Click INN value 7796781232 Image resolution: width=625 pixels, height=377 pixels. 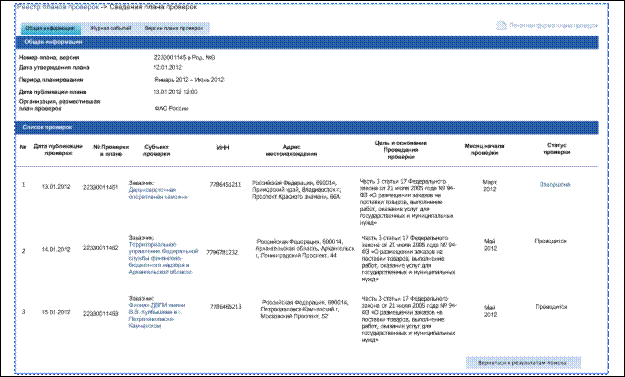pyautogui.click(x=222, y=252)
